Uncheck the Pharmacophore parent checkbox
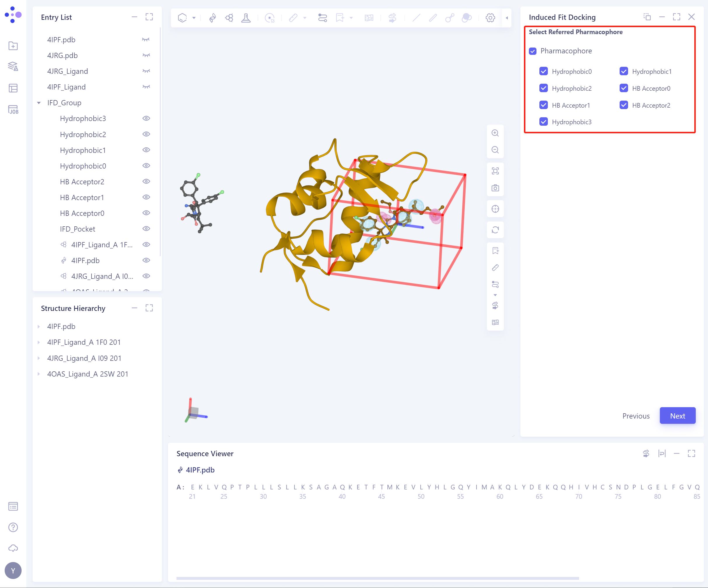Viewport: 708px width, 588px height. pos(533,51)
